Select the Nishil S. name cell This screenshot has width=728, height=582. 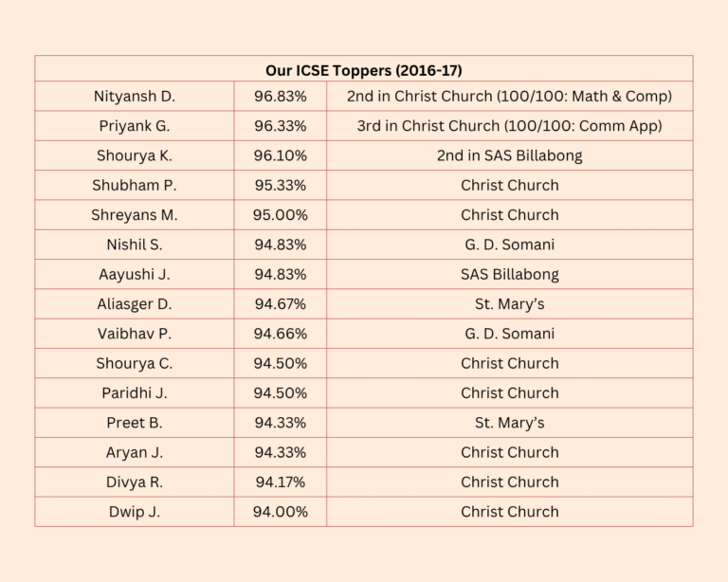(x=135, y=245)
